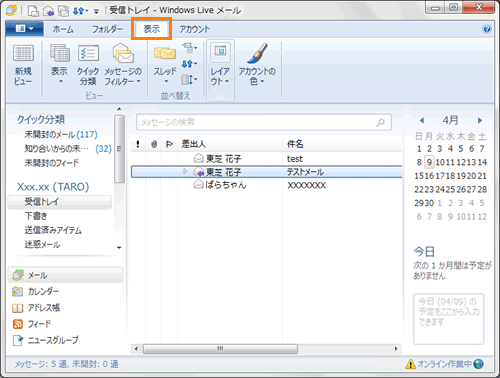Select the 送信済みアイテム folder
Screen dimensions: 500x378
pyautogui.click(x=53, y=230)
